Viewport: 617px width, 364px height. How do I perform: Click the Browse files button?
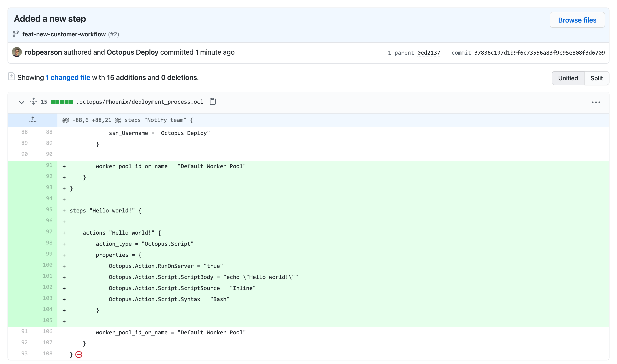click(577, 20)
